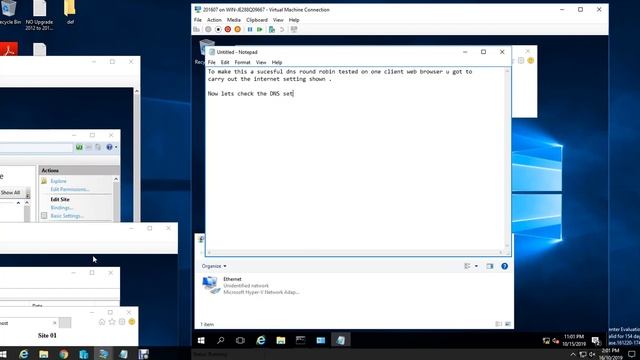Image resolution: width=640 pixels, height=360 pixels.
Task: Open the guest VM Start menu
Action: coord(201,340)
